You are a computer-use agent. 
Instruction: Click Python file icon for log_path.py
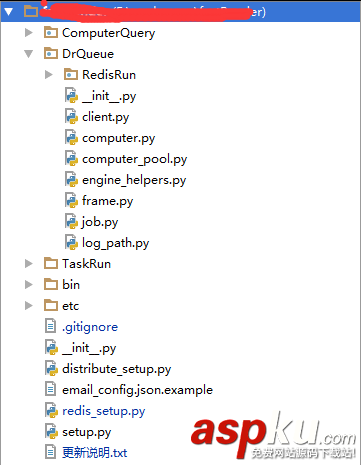(71, 243)
